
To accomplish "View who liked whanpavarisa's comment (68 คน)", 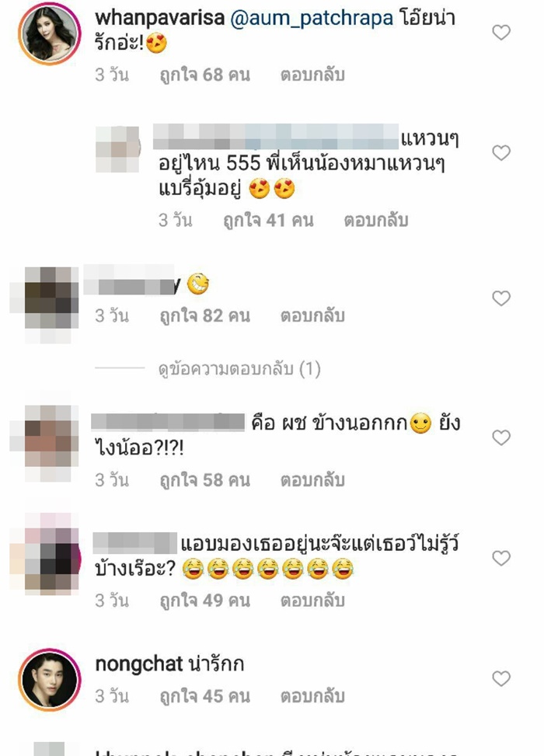I will pyautogui.click(x=205, y=75).
